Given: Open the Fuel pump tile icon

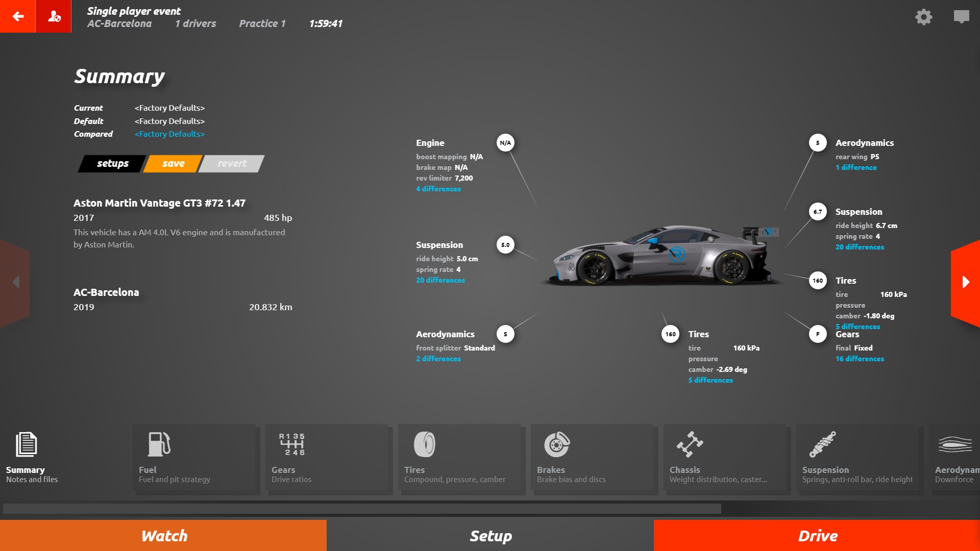Looking at the screenshot, I should tap(159, 444).
